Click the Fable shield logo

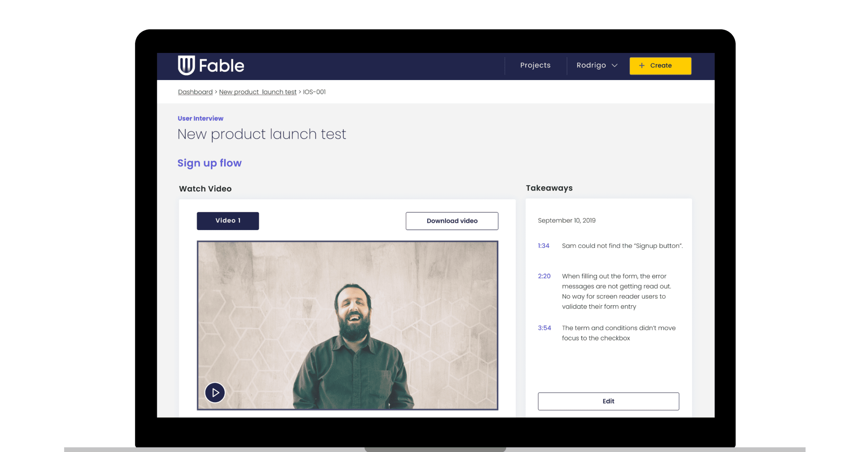pos(186,65)
